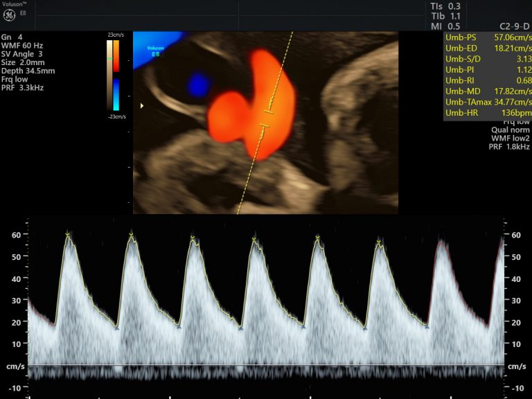
Task: Click the GE logo icon
Action: pyautogui.click(x=9, y=13)
